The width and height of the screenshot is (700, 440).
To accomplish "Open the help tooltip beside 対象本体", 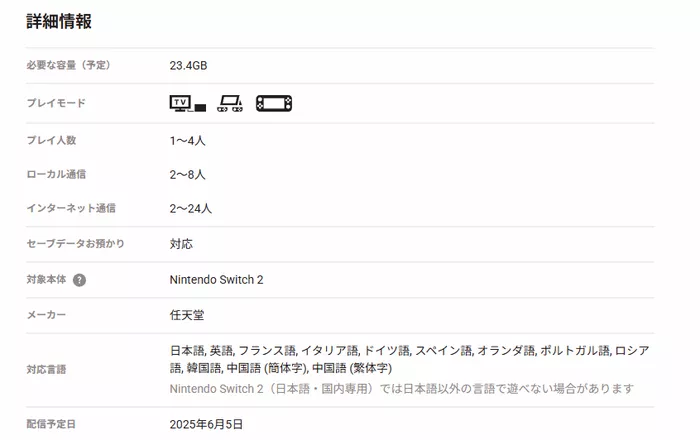I will [79, 280].
